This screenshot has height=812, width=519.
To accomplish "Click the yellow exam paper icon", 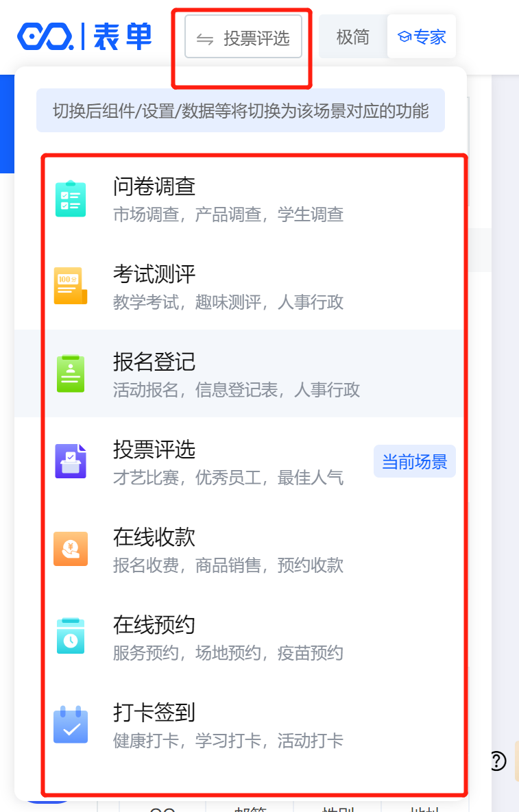I will pyautogui.click(x=71, y=286).
